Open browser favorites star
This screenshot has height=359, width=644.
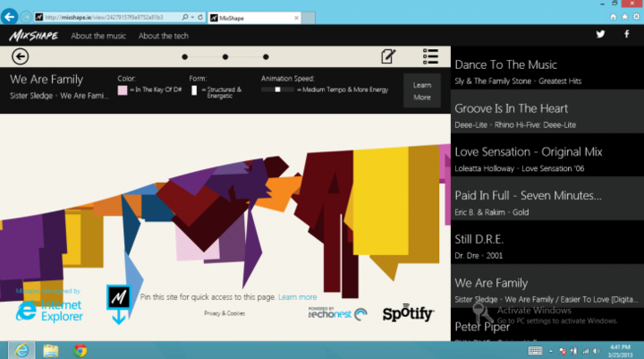click(624, 17)
